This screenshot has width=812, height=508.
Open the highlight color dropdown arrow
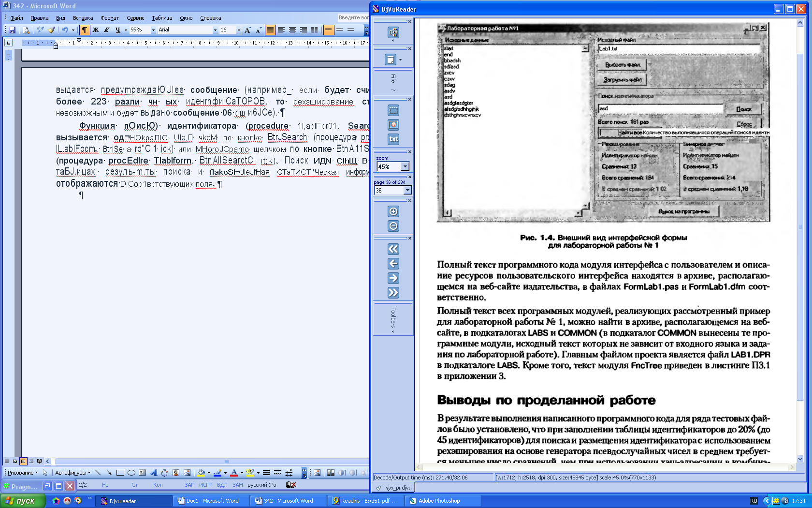[258, 473]
